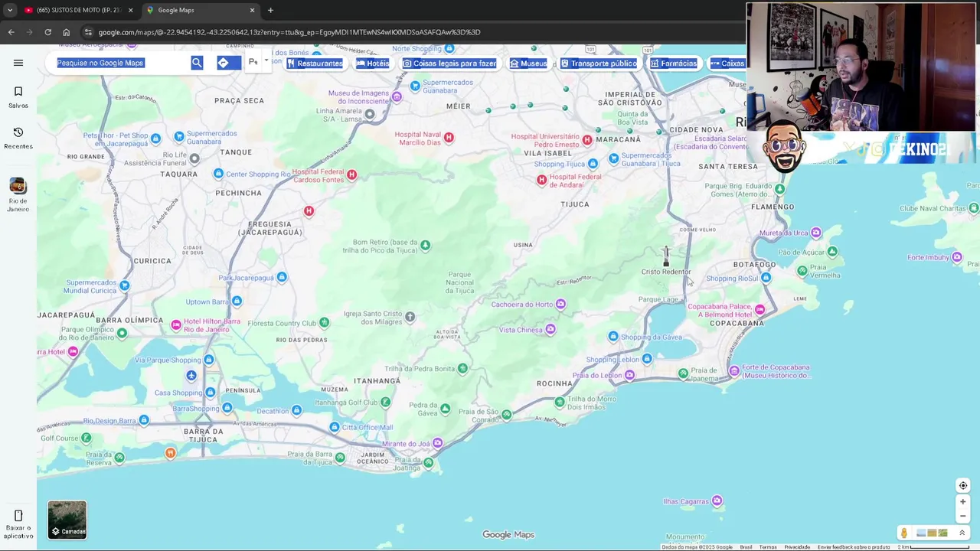Image resolution: width=980 pixels, height=551 pixels.
Task: Select the Museus category chip
Action: pos(528,64)
